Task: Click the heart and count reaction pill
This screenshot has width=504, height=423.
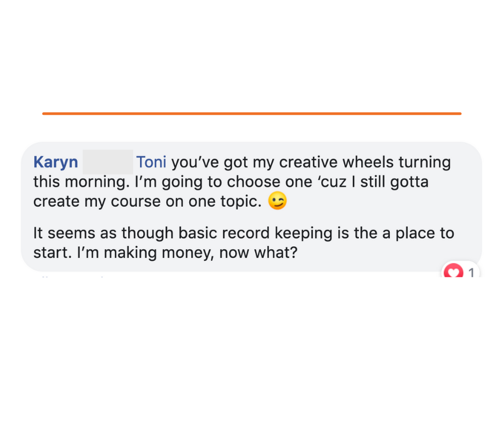Action: (x=460, y=270)
